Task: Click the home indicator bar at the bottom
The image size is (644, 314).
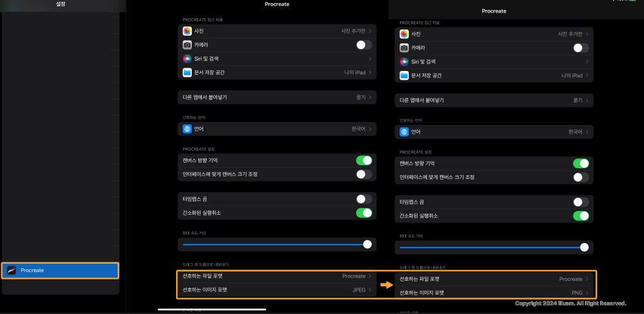Action: (212, 310)
